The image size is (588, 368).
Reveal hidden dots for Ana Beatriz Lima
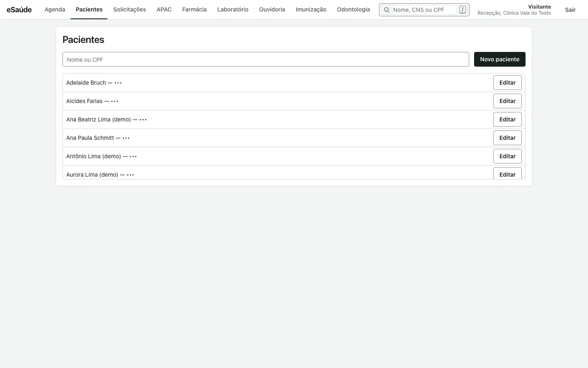tap(143, 120)
